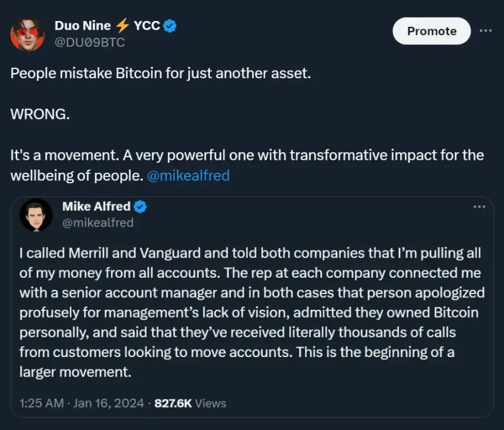The width and height of the screenshot is (504, 430).
Task: Click the verified badge beside Mike Alfred
Action: 141,207
